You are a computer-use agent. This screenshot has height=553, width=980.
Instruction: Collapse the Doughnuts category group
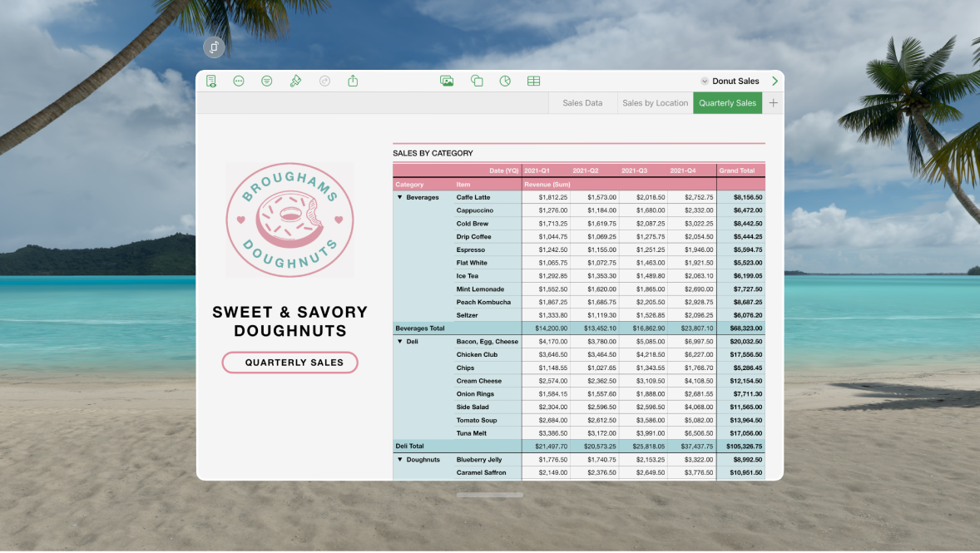click(x=400, y=460)
